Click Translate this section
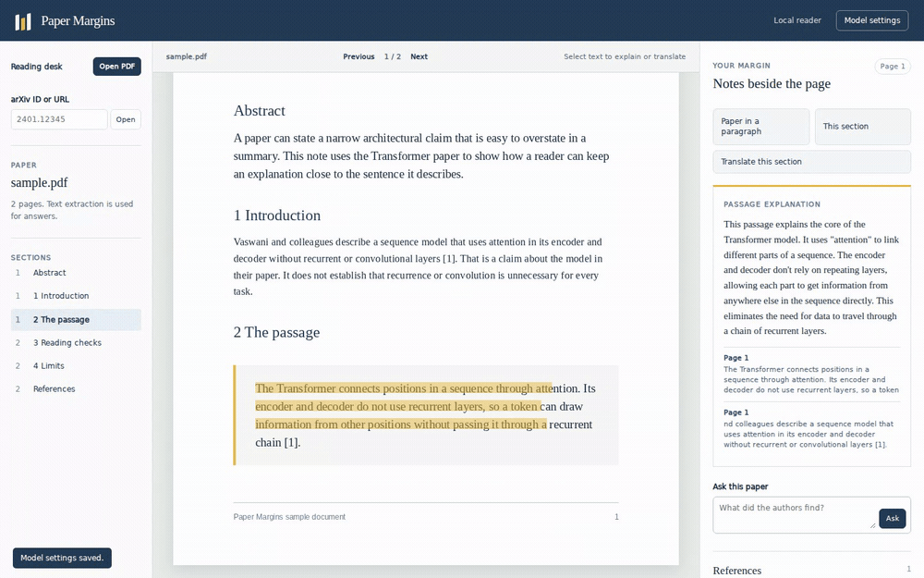 [811, 162]
